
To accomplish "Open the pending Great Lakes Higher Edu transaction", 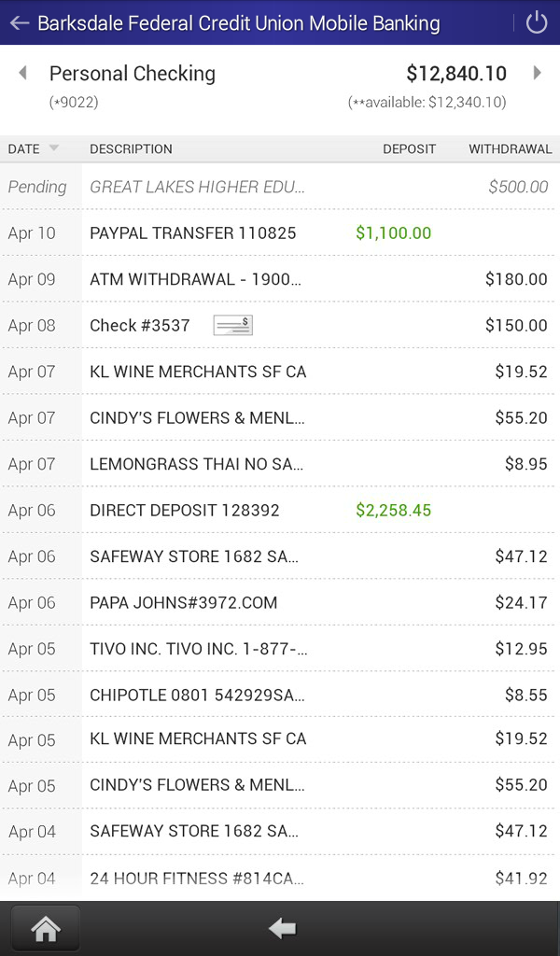I will click(280, 187).
